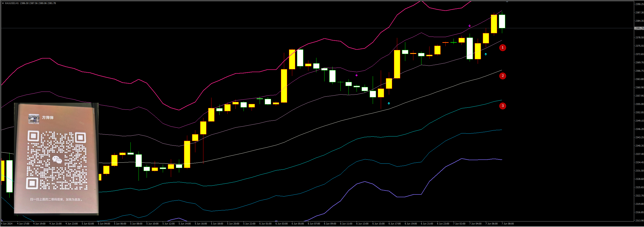Click the 5 Jun 12:00 time label
644x227 pixels.
point(169,224)
